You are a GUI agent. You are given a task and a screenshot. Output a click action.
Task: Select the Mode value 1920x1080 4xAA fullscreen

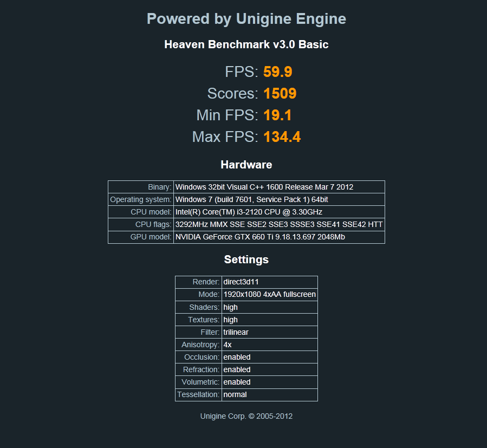click(x=270, y=295)
